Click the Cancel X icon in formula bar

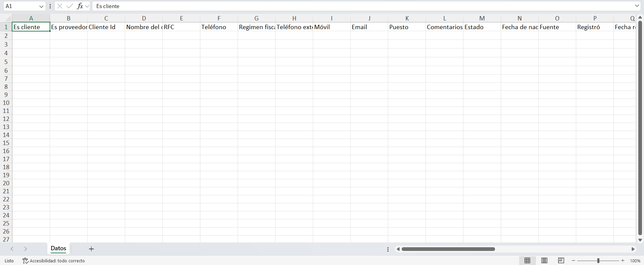(x=60, y=6)
